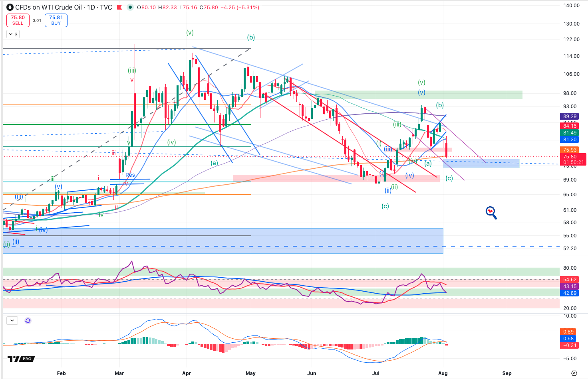Click the SELL 75.80 button

point(18,20)
